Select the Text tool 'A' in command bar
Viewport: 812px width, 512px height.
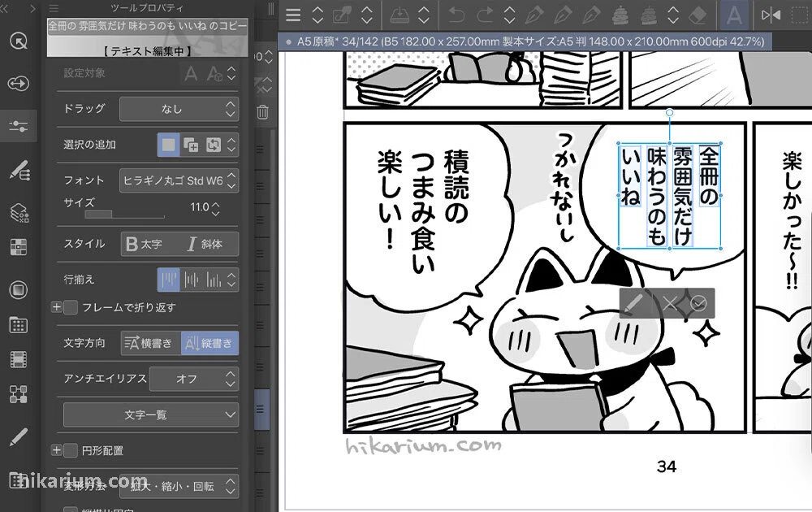(734, 15)
